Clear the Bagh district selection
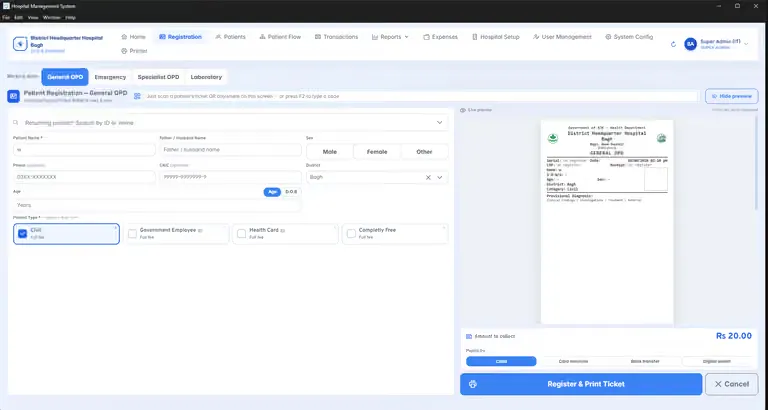The width and height of the screenshot is (768, 410). 428,177
